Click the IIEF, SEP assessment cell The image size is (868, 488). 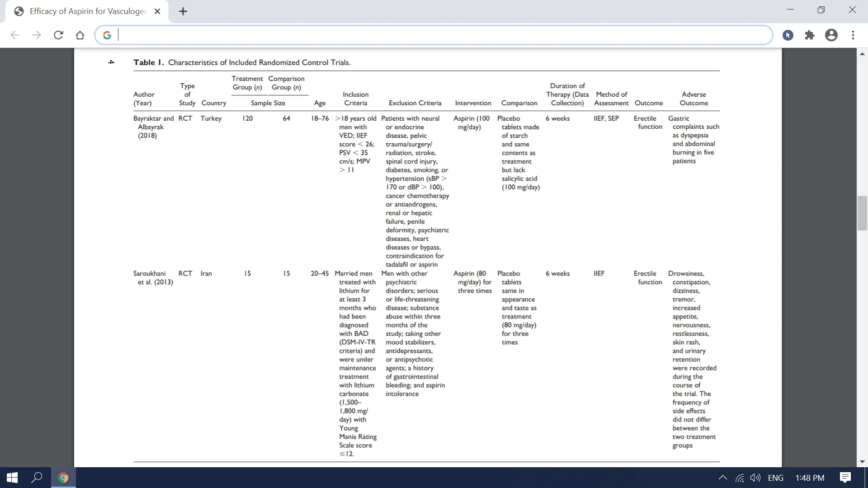click(606, 118)
